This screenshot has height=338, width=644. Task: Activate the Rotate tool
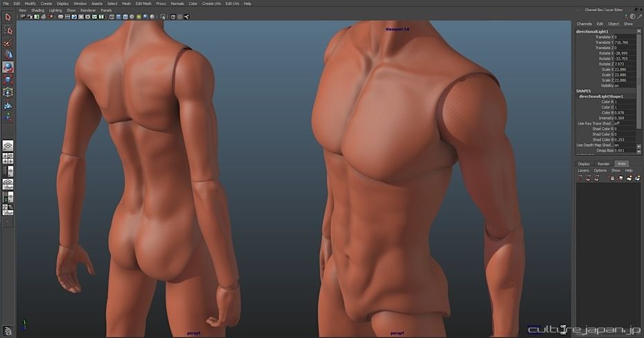(8, 67)
